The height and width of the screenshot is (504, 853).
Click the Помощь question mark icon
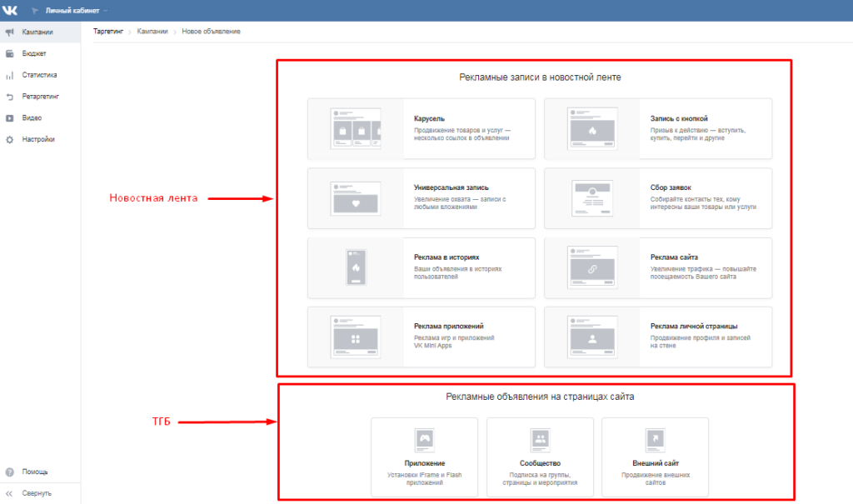(9, 472)
